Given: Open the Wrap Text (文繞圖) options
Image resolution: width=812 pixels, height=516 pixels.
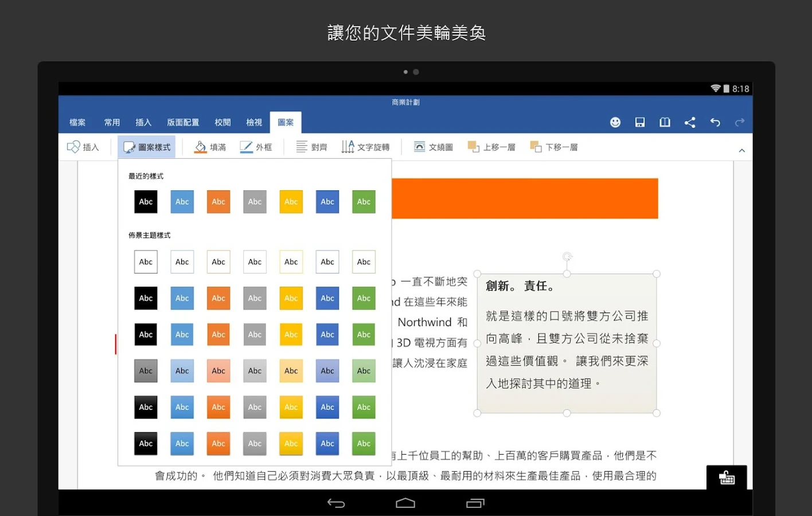Looking at the screenshot, I should pyautogui.click(x=433, y=147).
